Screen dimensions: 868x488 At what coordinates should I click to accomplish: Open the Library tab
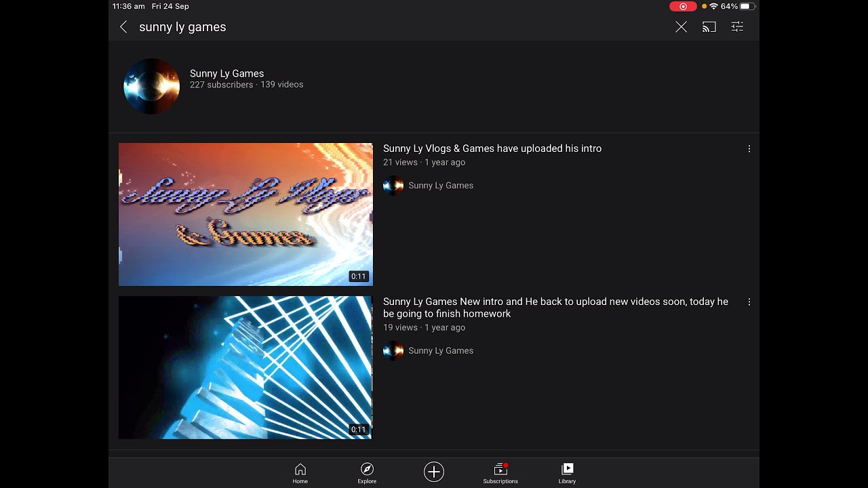[x=568, y=473]
